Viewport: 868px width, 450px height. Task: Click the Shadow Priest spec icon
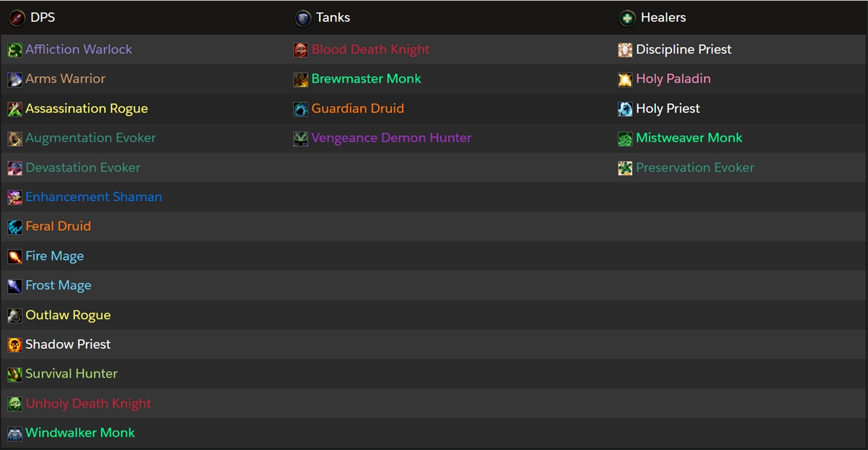(x=14, y=345)
